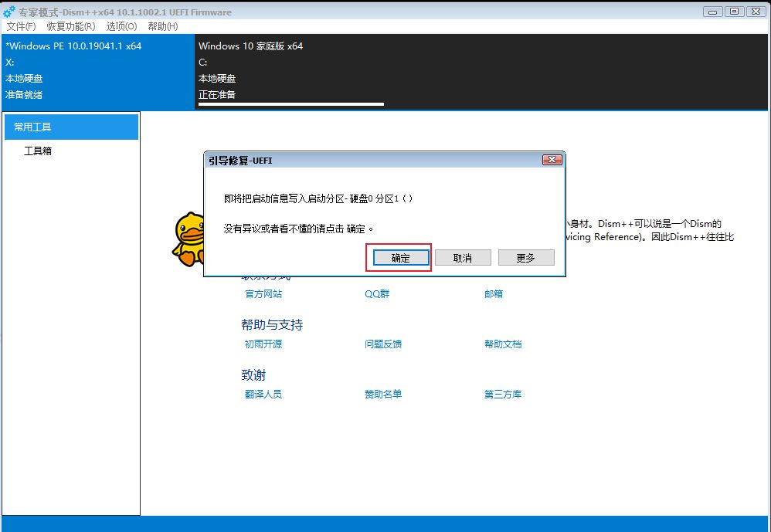Click the QQ群 contact link

377,294
